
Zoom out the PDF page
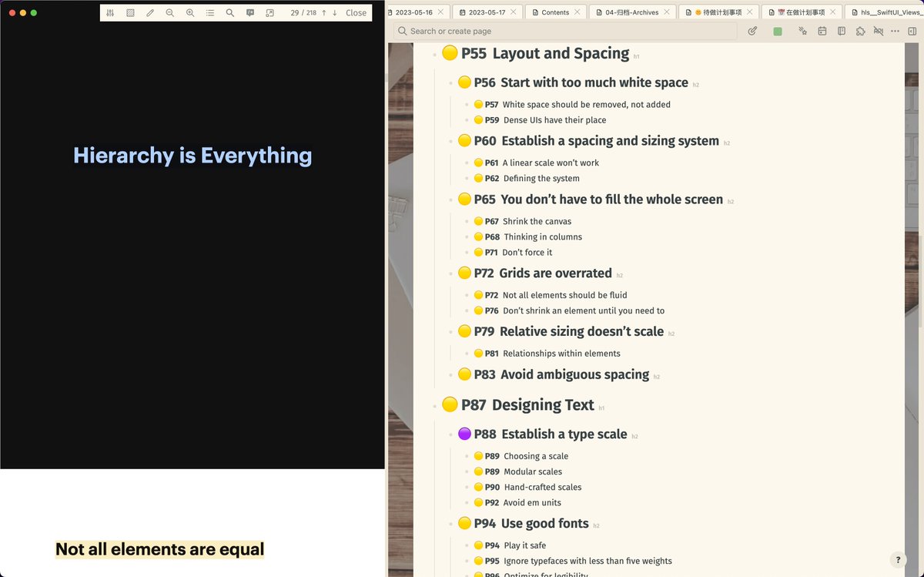point(170,13)
